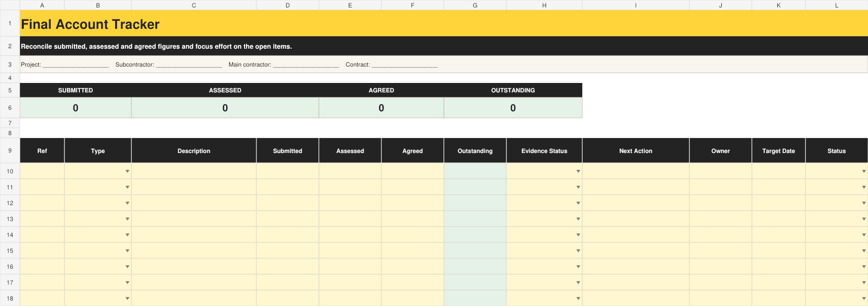Open the Status dropdown in row 14
Image resolution: width=868 pixels, height=306 pixels.
pos(864,235)
